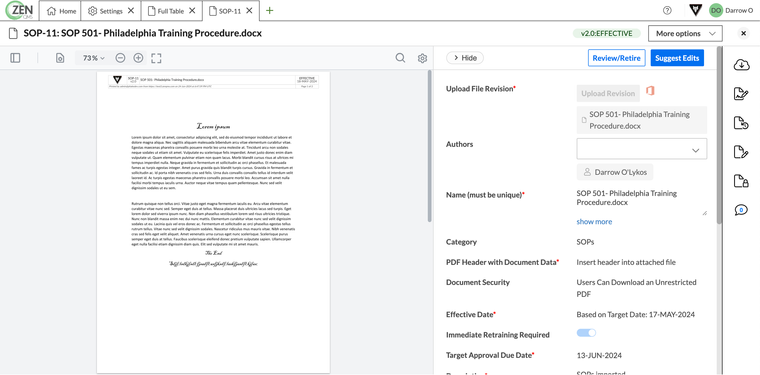This screenshot has height=375, width=760.
Task: Open the help question mark icon
Action: pyautogui.click(x=667, y=11)
